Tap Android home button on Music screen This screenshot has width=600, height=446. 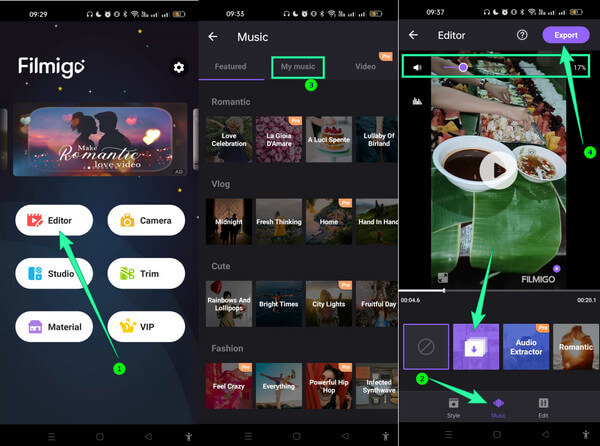pos(297,436)
